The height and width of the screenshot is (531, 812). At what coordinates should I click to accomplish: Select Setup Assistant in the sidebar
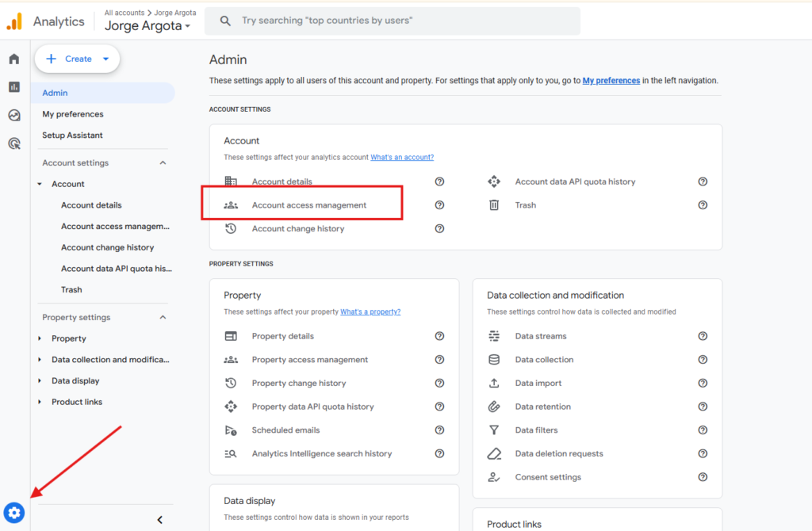72,136
